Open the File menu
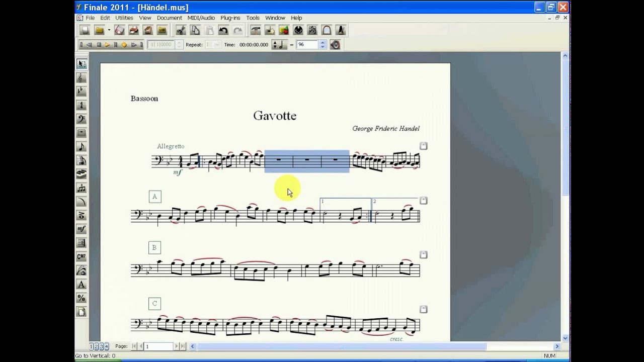The height and width of the screenshot is (362, 644). pos(90,18)
